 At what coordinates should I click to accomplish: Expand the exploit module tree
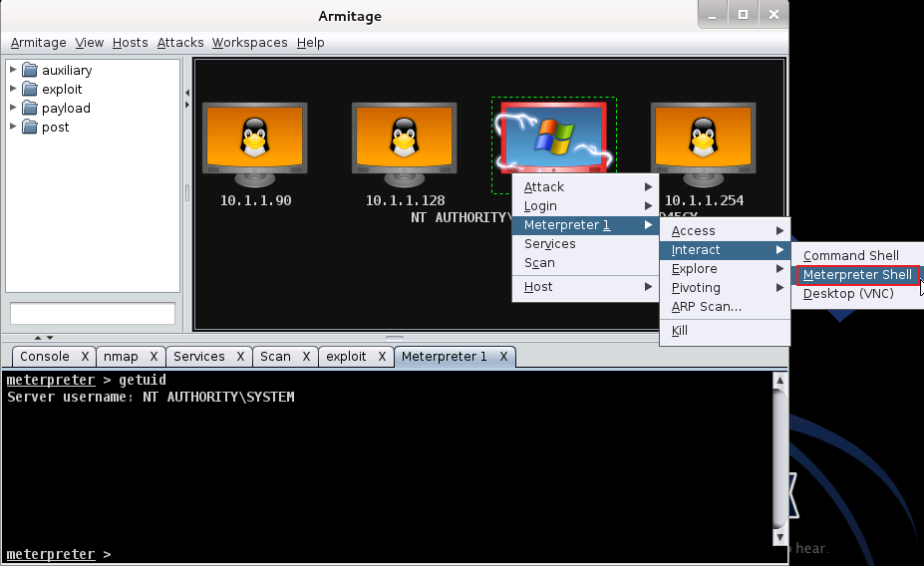tap(13, 89)
